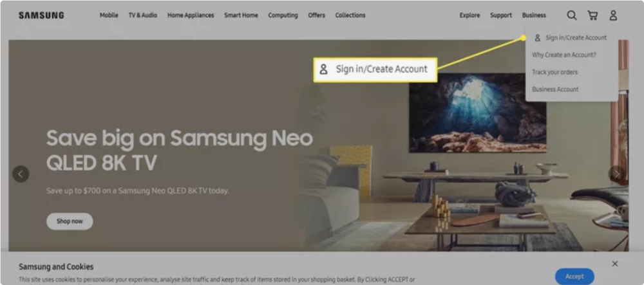This screenshot has width=644, height=285.
Task: Click the user account icon in header
Action: (x=613, y=15)
